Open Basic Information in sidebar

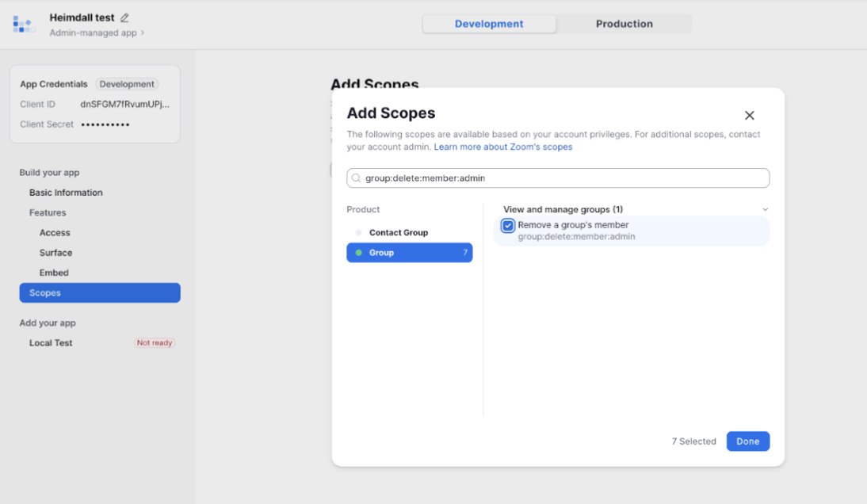pyautogui.click(x=66, y=193)
